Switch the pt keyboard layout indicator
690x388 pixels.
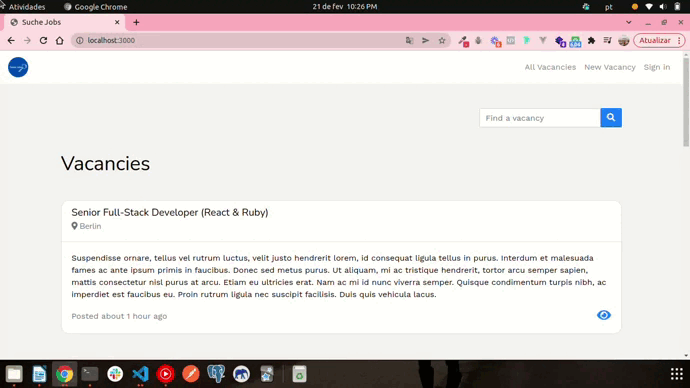[609, 7]
